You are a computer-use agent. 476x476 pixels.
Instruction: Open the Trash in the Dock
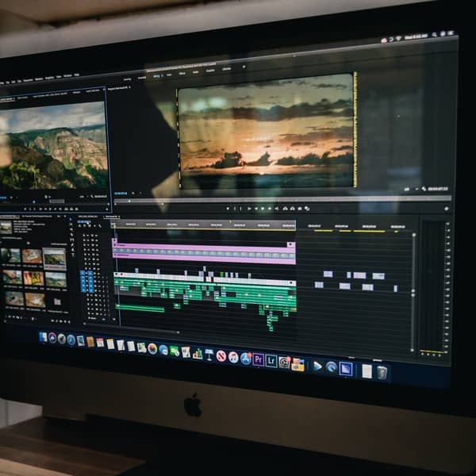382,371
